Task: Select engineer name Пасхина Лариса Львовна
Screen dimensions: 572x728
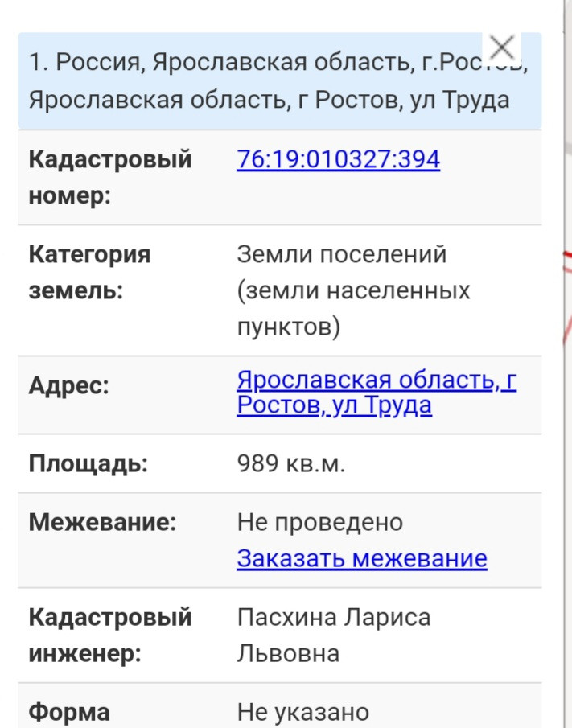Action: pyautogui.click(x=333, y=635)
